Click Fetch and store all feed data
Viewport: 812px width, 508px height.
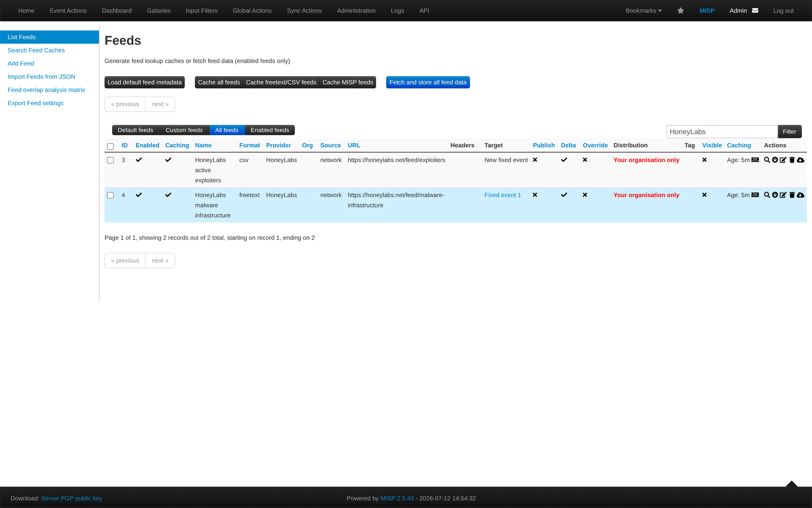pos(428,82)
